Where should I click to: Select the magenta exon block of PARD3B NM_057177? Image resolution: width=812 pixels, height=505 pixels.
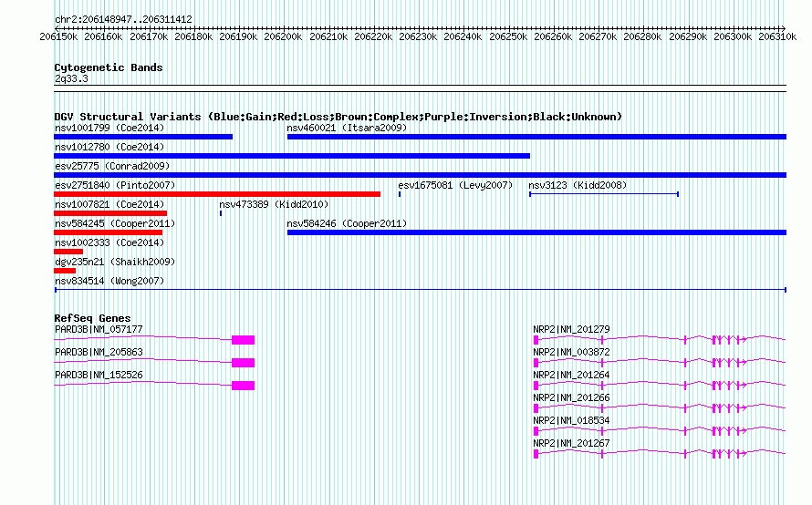tap(243, 340)
